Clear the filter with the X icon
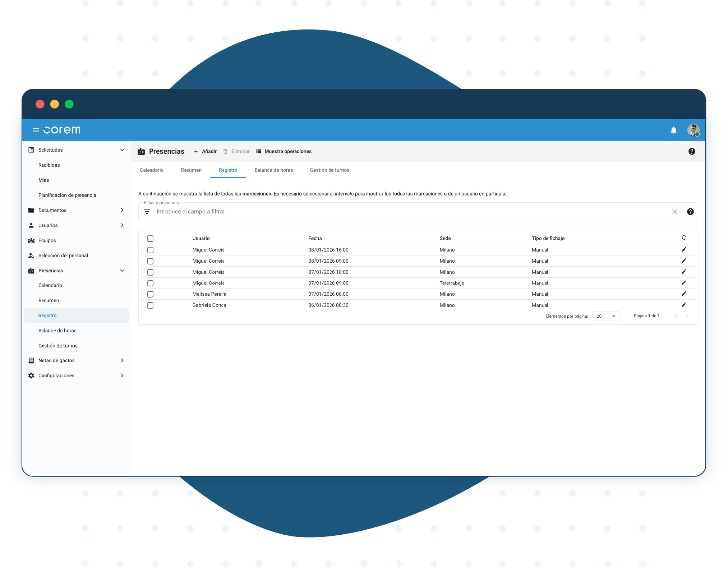The width and height of the screenshot is (728, 567). (x=674, y=212)
